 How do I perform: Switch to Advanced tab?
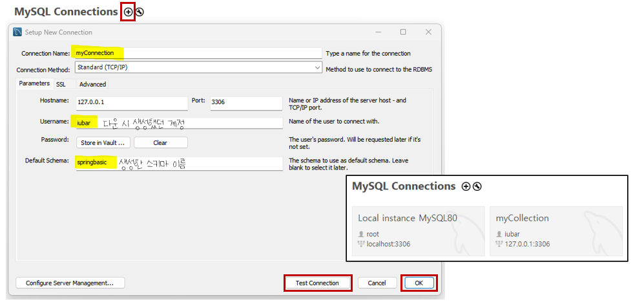pyautogui.click(x=92, y=84)
